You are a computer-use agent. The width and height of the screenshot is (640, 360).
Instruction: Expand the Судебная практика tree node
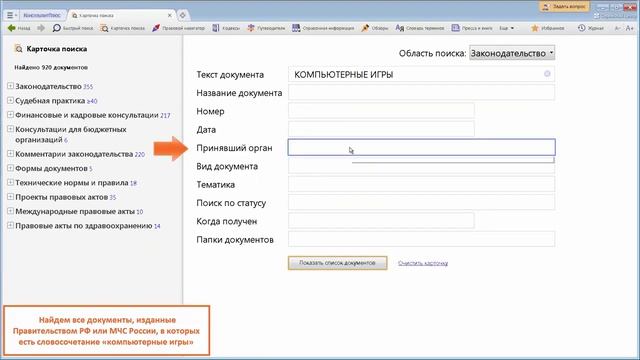[10, 100]
